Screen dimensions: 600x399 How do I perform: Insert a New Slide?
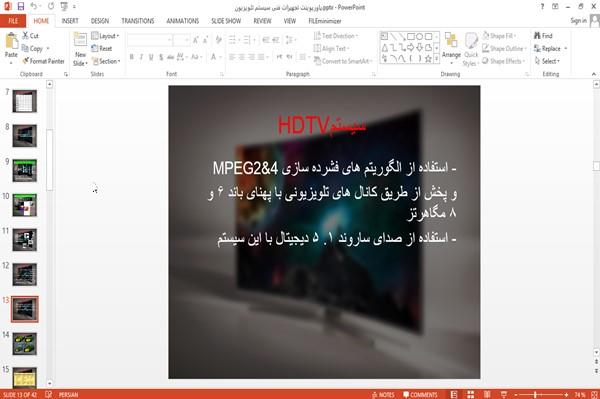coord(80,50)
